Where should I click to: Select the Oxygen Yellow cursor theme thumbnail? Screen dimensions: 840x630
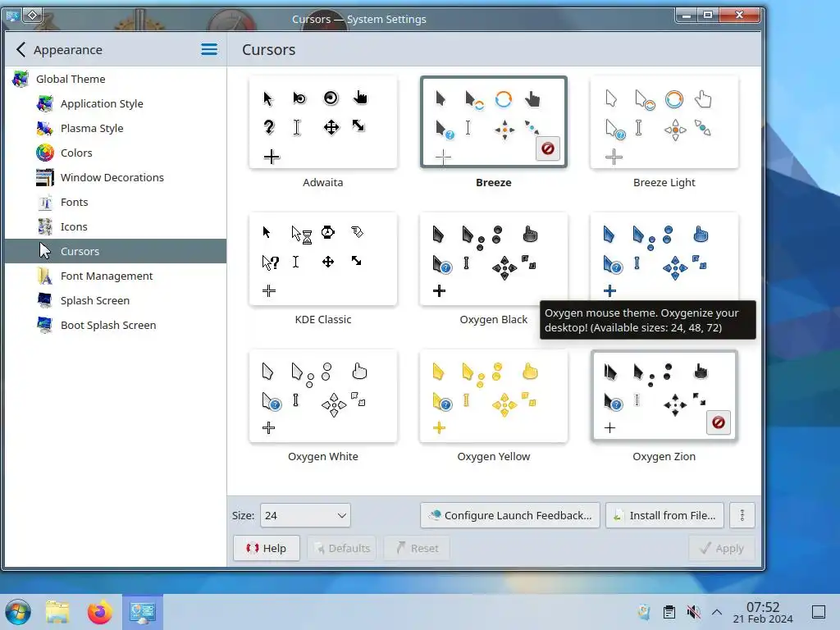(x=493, y=396)
